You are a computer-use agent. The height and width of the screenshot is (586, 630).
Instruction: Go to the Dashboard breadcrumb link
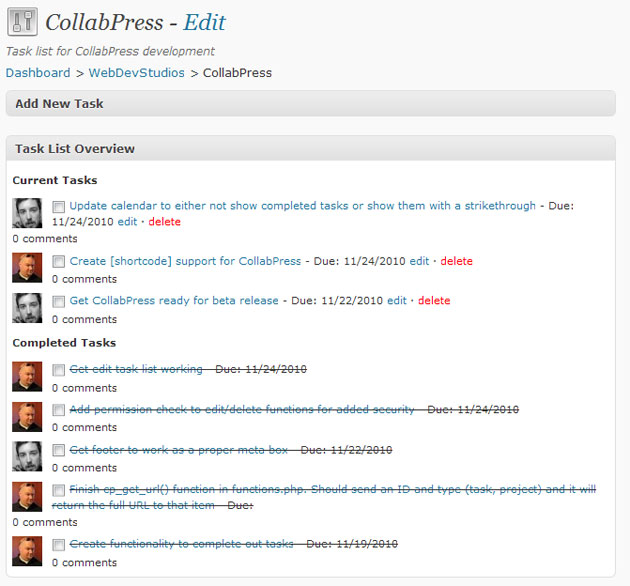[x=38, y=73]
